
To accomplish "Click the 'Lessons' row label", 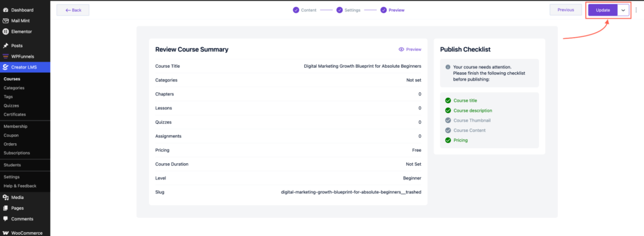I will coord(164,108).
